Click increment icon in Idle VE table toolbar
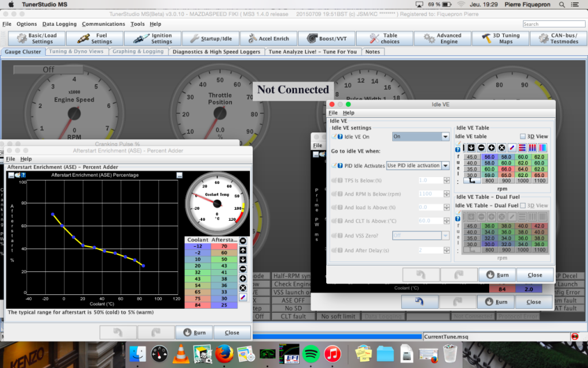The width and height of the screenshot is (588, 368). click(492, 148)
